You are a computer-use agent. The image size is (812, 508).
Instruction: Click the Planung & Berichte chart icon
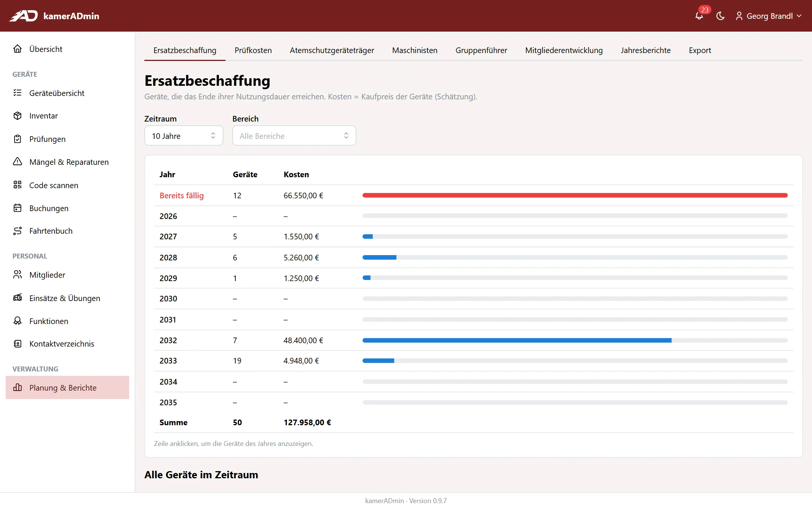pyautogui.click(x=17, y=387)
